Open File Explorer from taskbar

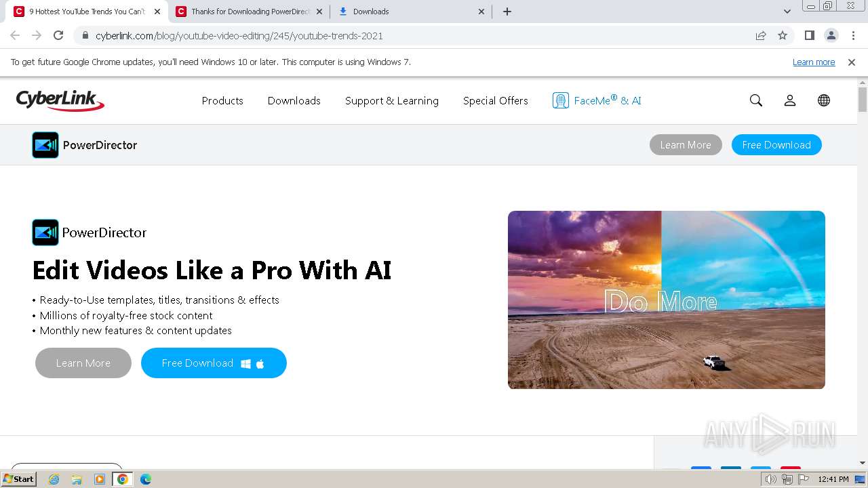coord(77,479)
